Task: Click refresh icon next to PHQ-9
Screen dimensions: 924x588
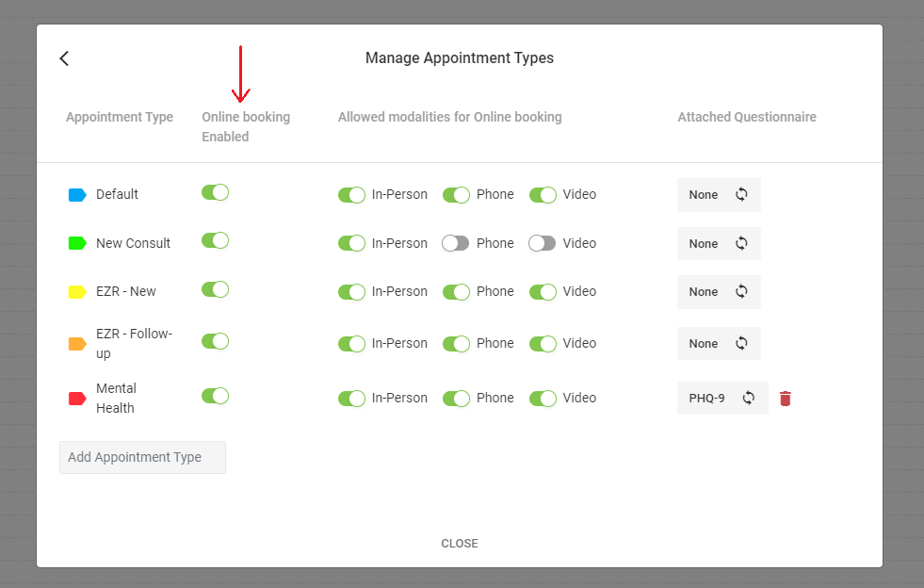Action: click(x=749, y=398)
